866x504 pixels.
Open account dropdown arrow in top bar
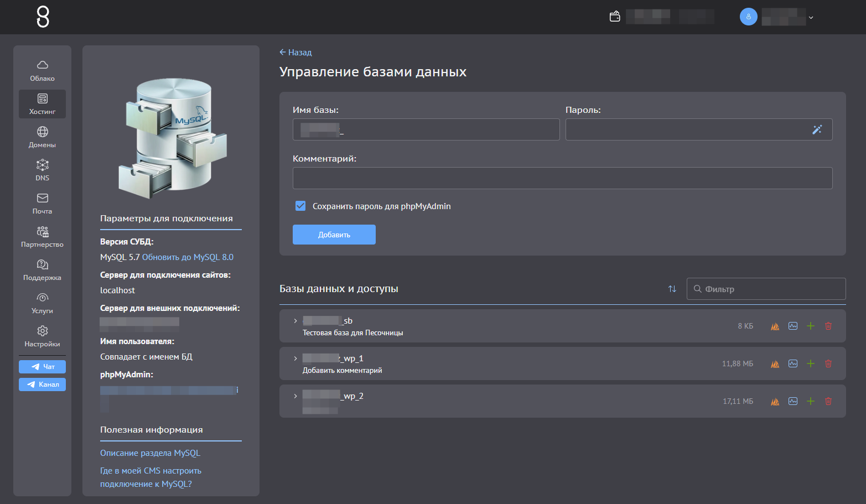tap(811, 17)
